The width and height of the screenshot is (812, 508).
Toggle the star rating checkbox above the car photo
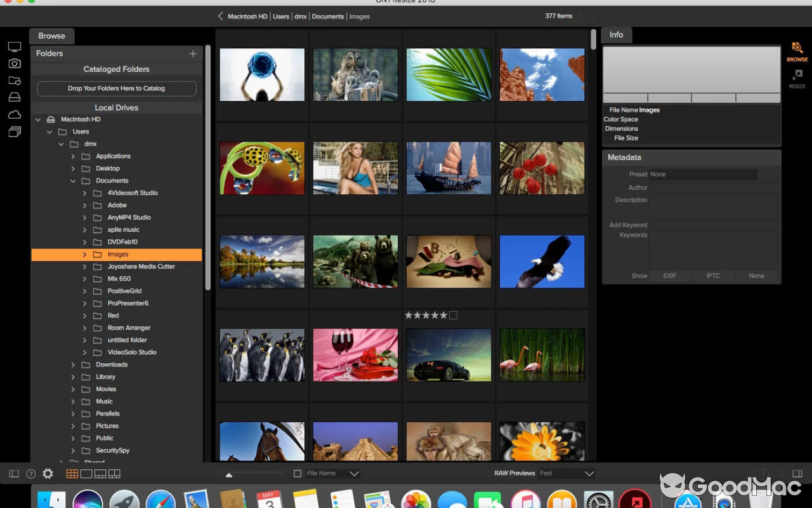(x=454, y=315)
